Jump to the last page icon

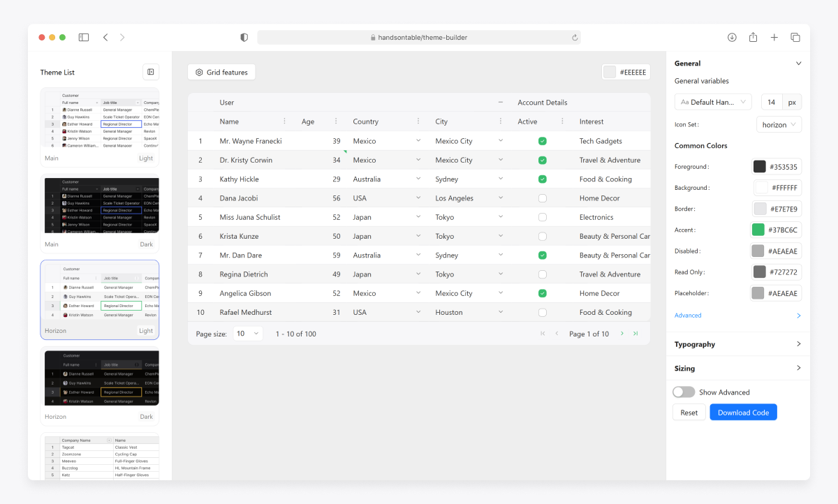635,334
